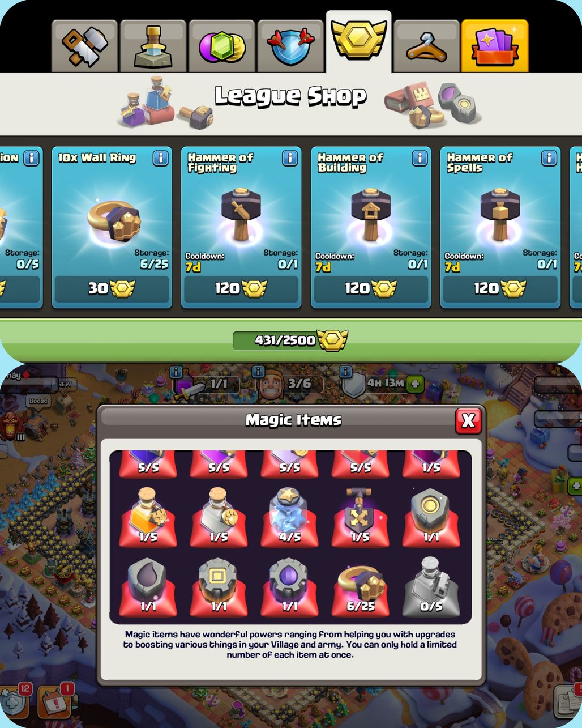Open the clothes hanger skins tab

[x=426, y=46]
